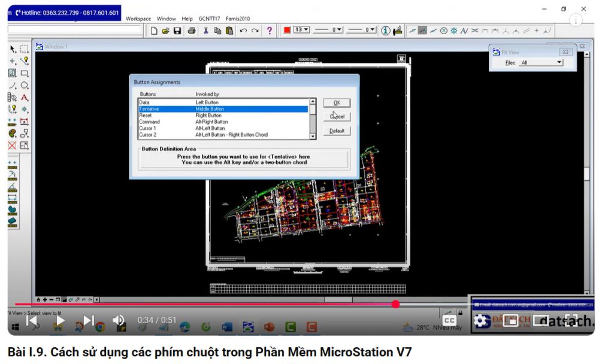
Task: Click the New file icon in toolbar
Action: point(154,31)
